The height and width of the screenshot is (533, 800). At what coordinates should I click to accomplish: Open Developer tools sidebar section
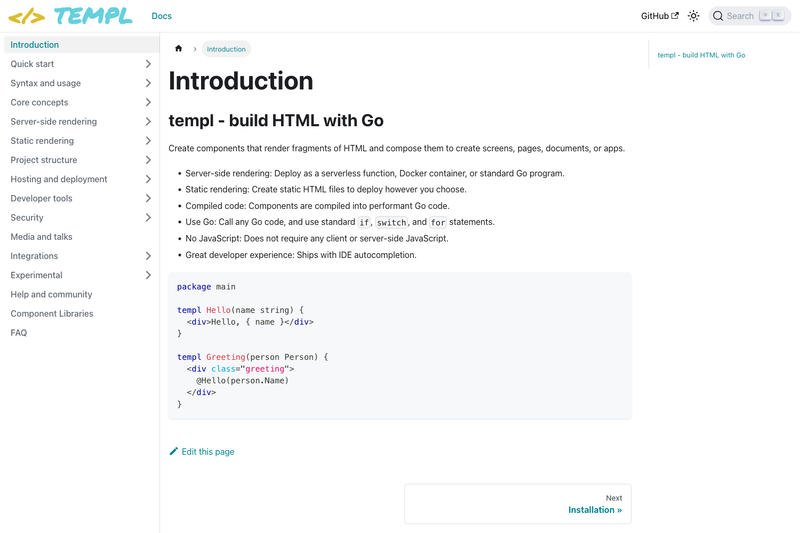(41, 198)
